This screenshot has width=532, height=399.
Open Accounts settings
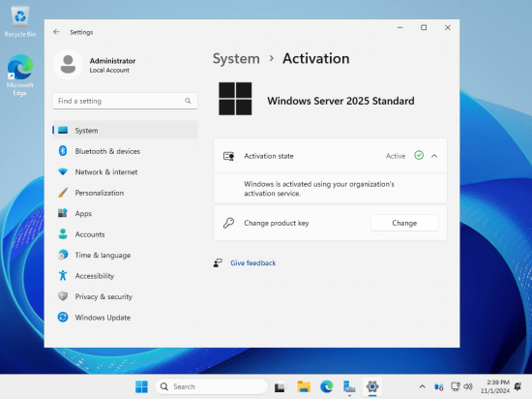(125, 234)
